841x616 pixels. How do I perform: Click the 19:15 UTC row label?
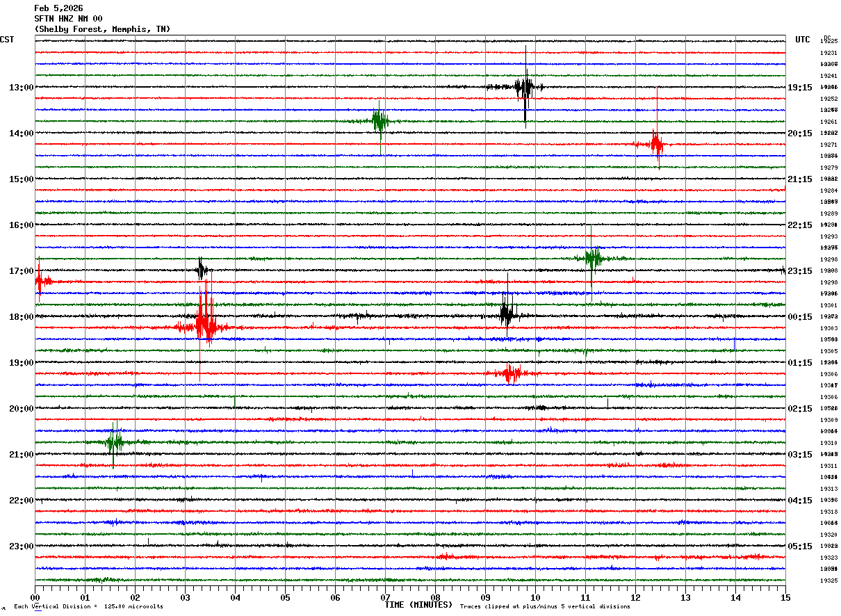(800, 88)
